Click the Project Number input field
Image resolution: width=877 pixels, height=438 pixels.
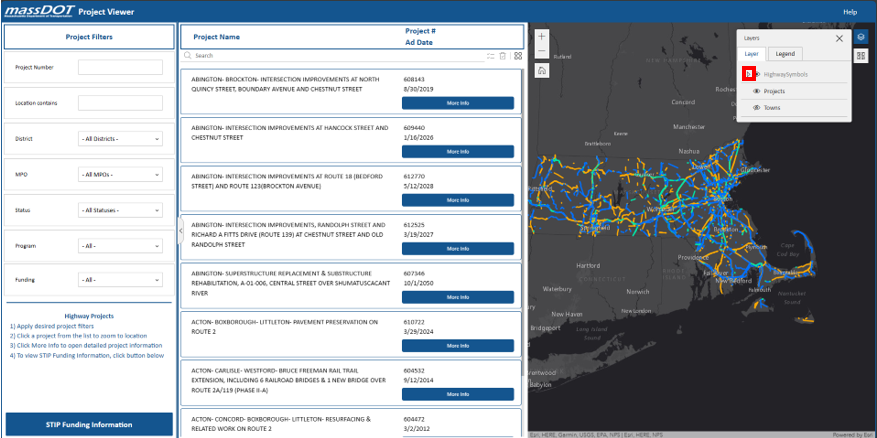tap(120, 67)
